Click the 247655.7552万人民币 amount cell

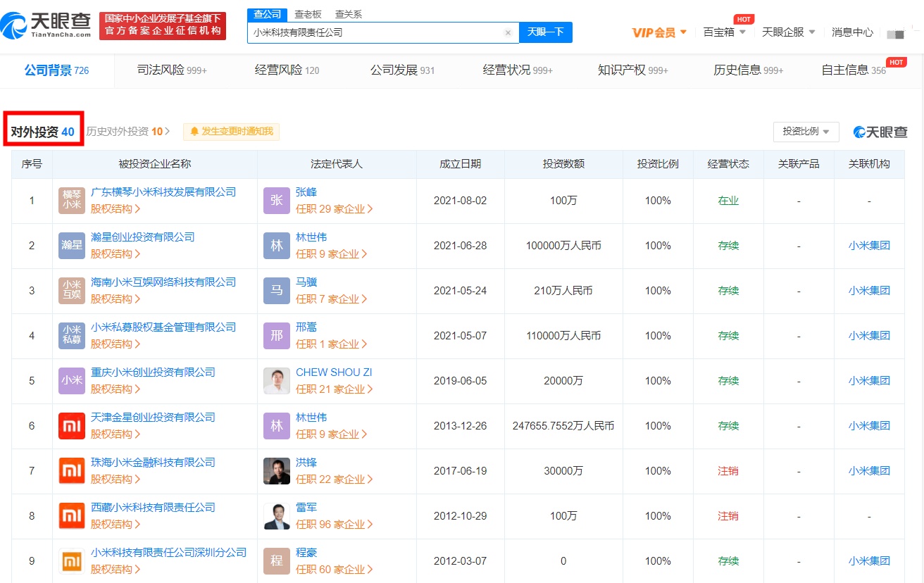coord(563,426)
